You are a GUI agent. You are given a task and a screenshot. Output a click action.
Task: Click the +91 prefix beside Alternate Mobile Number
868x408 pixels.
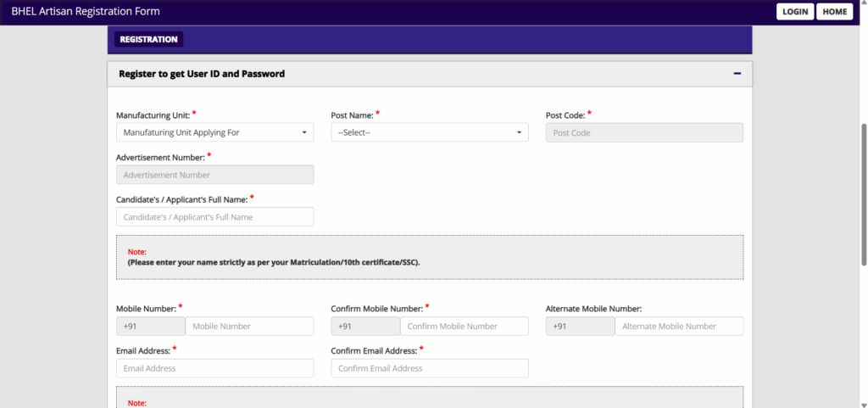coord(580,326)
